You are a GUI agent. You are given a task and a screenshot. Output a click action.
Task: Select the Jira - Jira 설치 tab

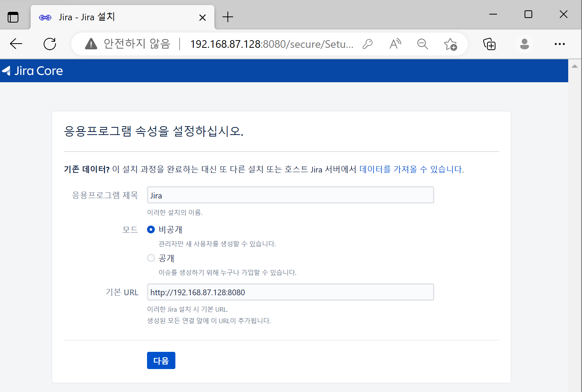coord(123,17)
